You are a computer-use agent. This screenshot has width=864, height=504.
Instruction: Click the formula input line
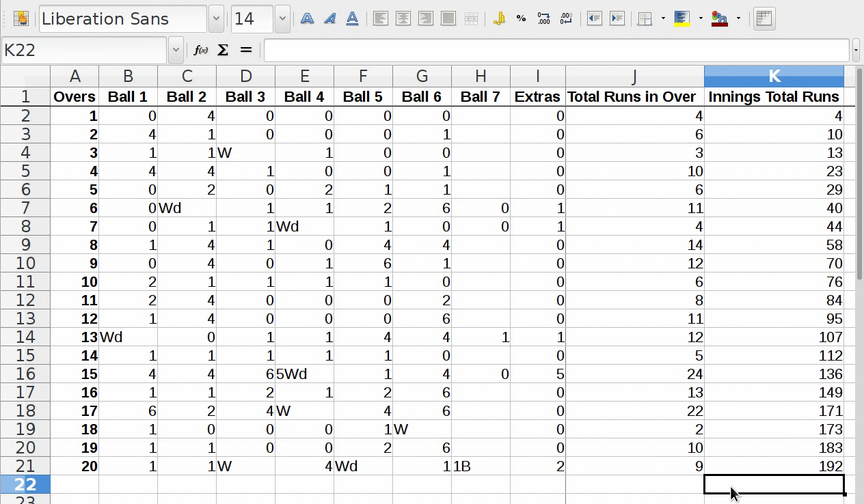[556, 50]
